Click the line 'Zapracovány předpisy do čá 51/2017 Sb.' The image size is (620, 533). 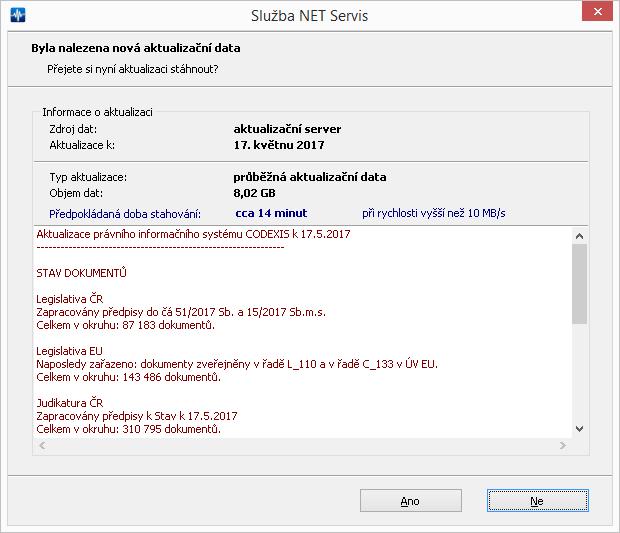181,312
